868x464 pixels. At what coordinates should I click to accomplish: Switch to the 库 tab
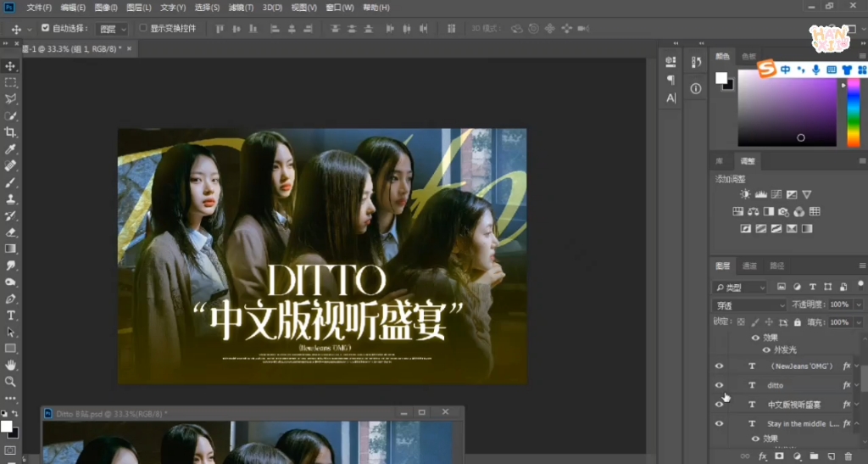pos(719,161)
